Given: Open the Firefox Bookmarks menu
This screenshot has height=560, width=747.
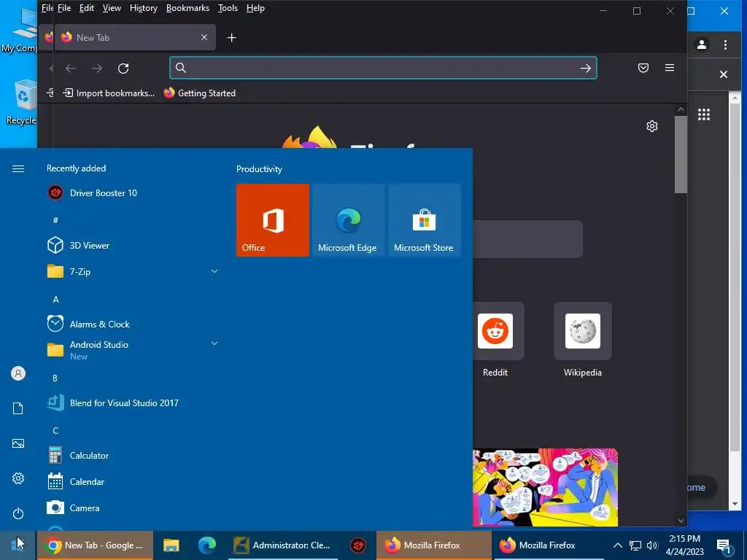Looking at the screenshot, I should [187, 8].
